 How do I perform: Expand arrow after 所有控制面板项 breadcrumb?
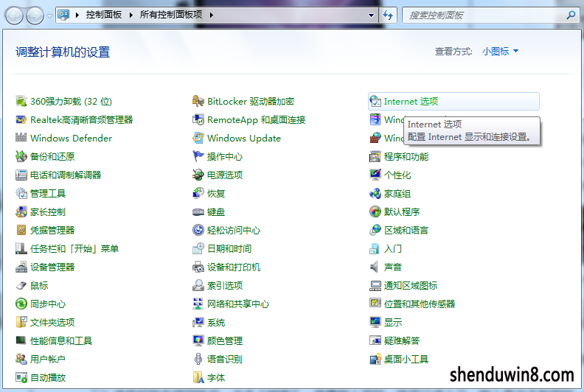coord(211,15)
